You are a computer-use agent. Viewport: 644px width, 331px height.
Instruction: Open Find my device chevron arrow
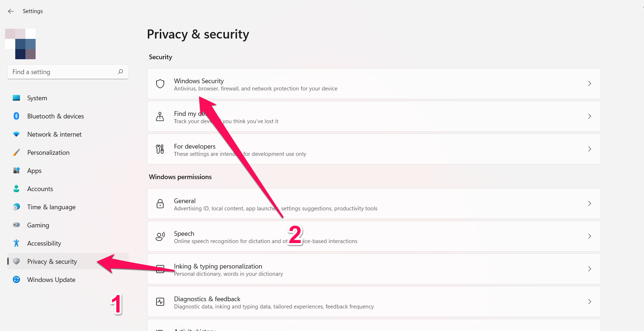(590, 116)
